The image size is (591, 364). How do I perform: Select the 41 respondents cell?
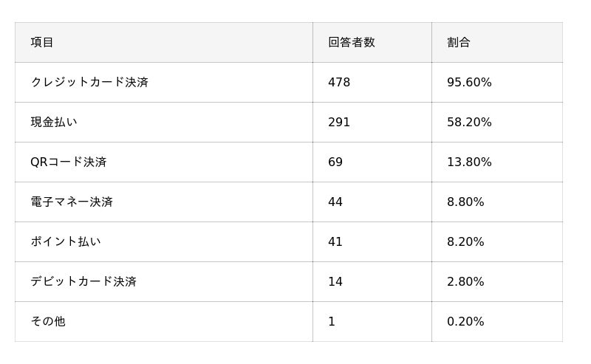coord(335,241)
